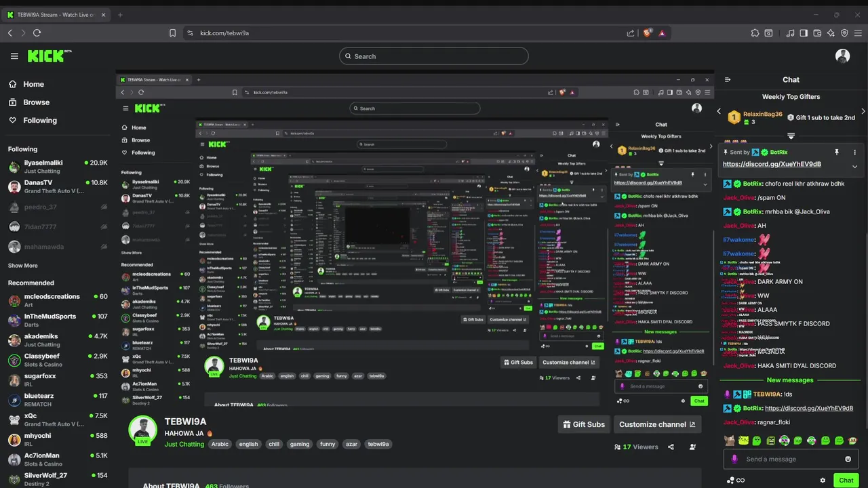Click RelaxinBag36 in Weekly Top Gifters
This screenshot has width=868, height=488.
763,114
